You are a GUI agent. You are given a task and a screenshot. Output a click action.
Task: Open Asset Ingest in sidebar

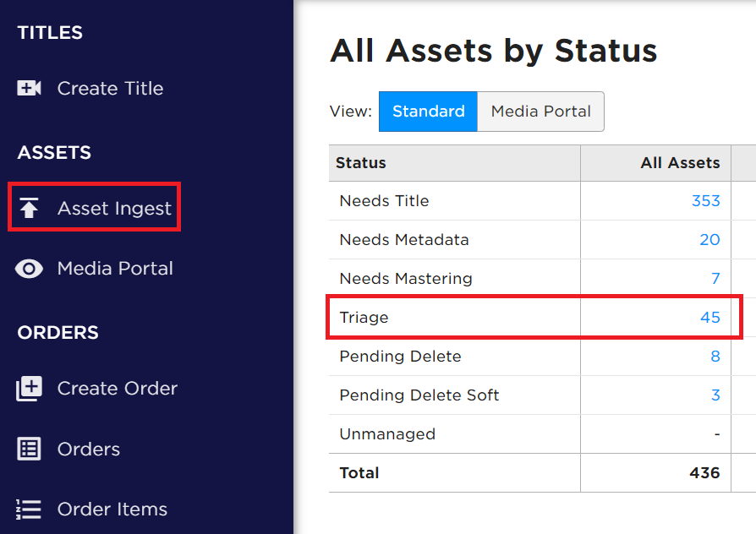tap(114, 208)
